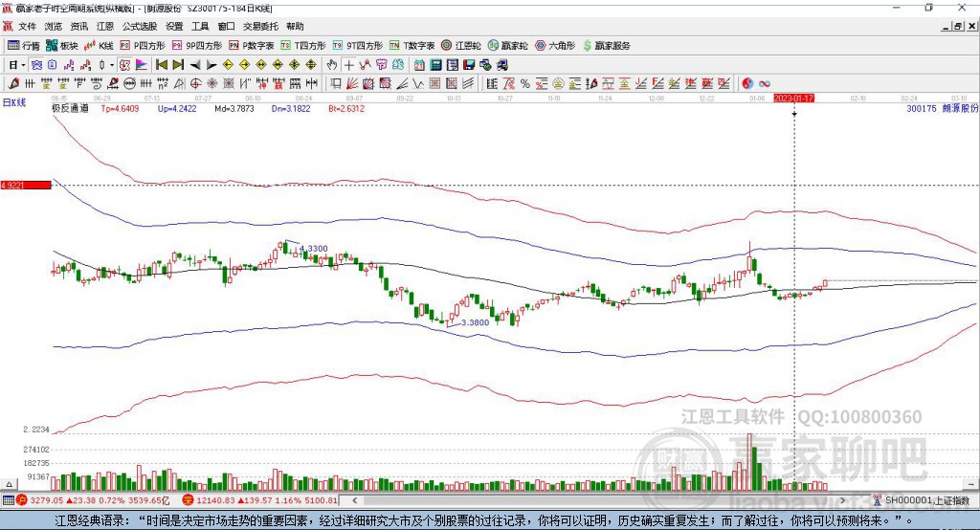Click the Md=3.7873 indicator value
The height and width of the screenshot is (530, 980).
[x=234, y=109]
